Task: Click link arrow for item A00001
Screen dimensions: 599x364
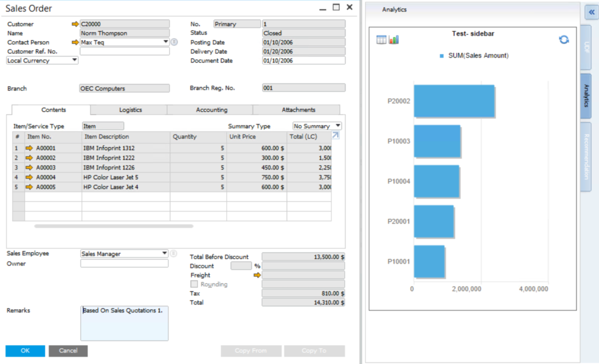Action: [x=29, y=148]
